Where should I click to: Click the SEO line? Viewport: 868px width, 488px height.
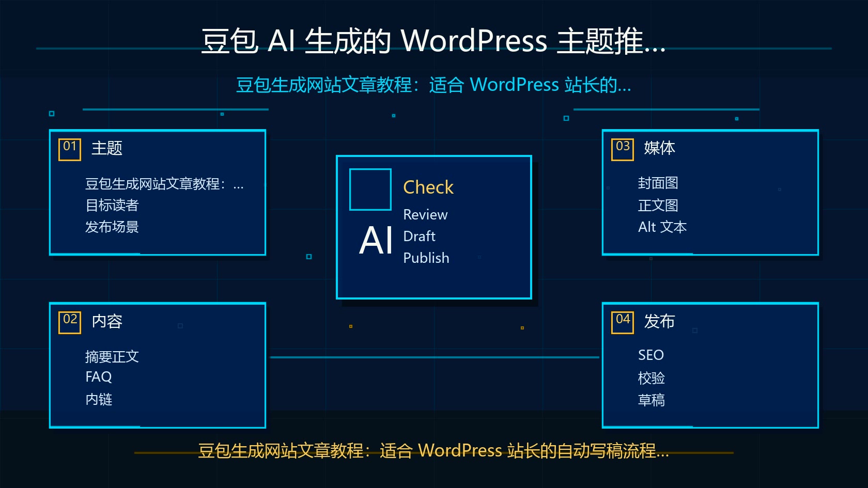coord(651,355)
